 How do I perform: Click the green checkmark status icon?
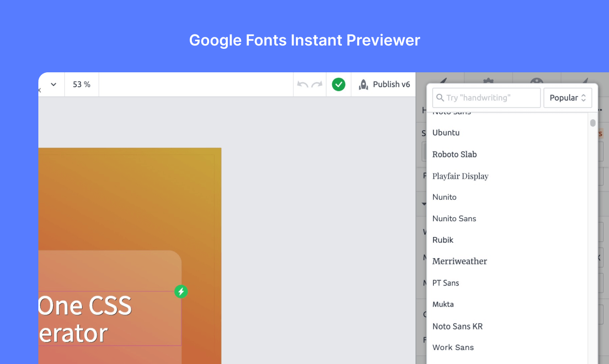(x=339, y=85)
